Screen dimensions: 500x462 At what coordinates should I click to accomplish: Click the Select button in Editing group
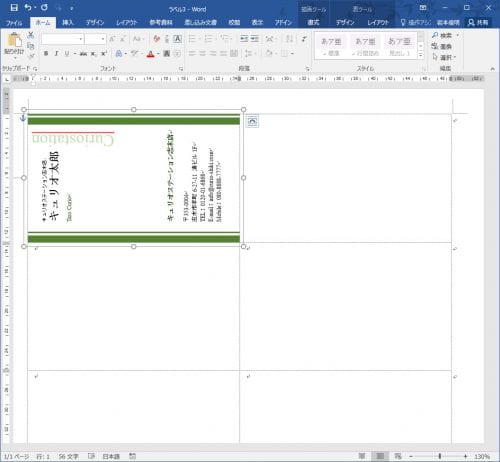click(x=444, y=57)
